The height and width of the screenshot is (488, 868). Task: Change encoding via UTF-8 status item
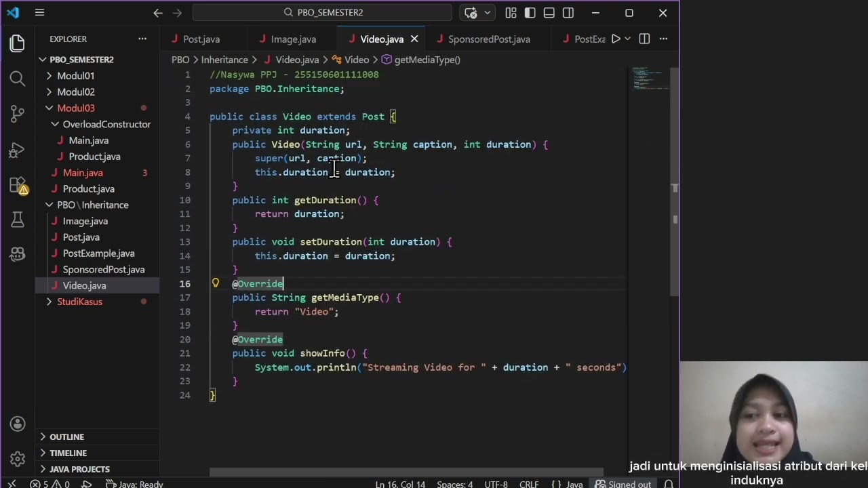click(496, 484)
